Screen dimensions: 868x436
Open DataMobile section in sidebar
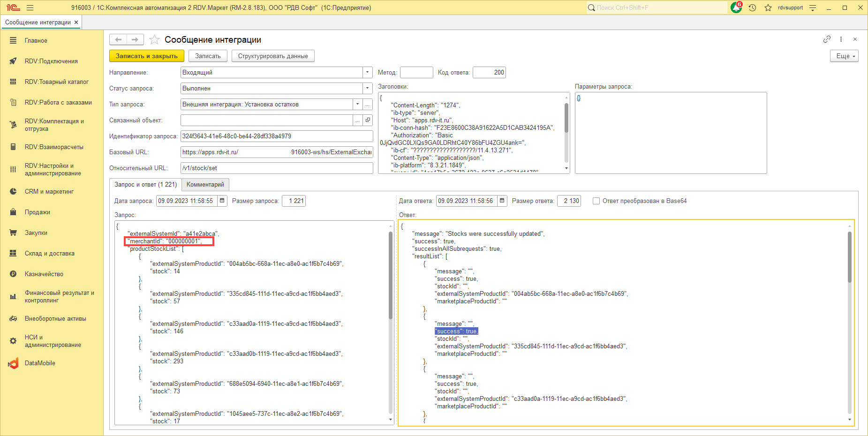(x=40, y=363)
